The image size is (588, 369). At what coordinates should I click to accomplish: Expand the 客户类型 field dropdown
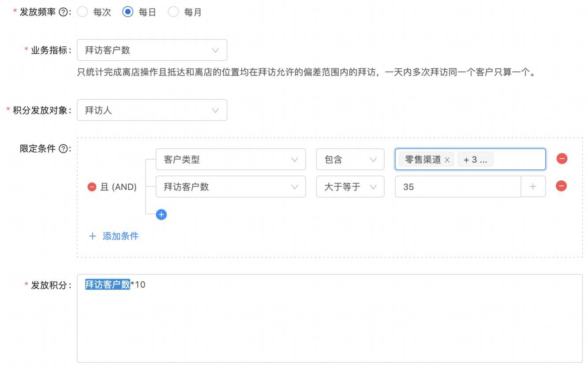point(230,160)
